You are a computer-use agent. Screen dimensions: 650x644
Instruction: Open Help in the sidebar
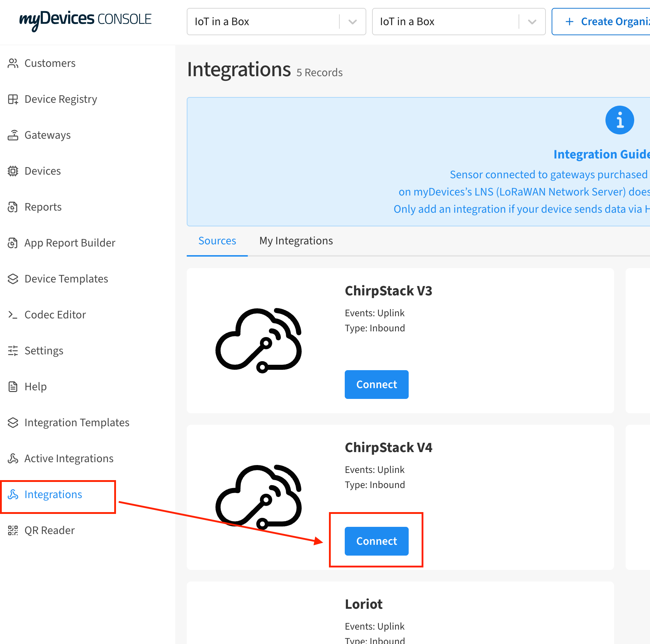point(35,387)
